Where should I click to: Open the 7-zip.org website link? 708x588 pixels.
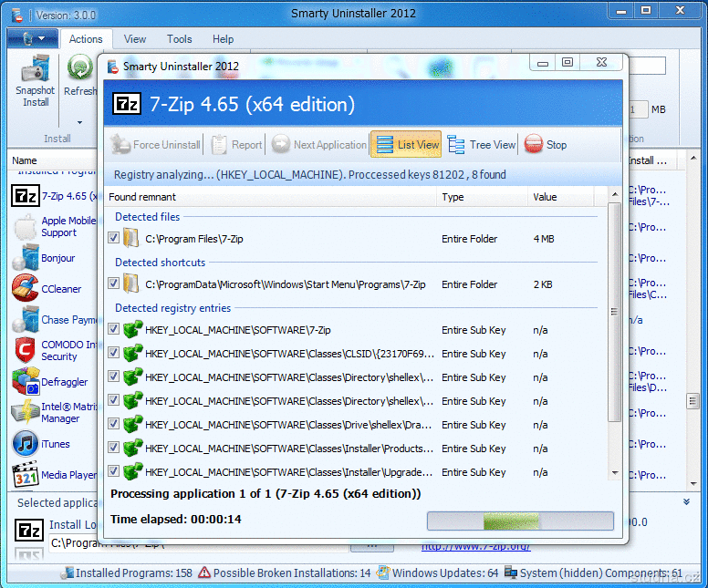474,546
